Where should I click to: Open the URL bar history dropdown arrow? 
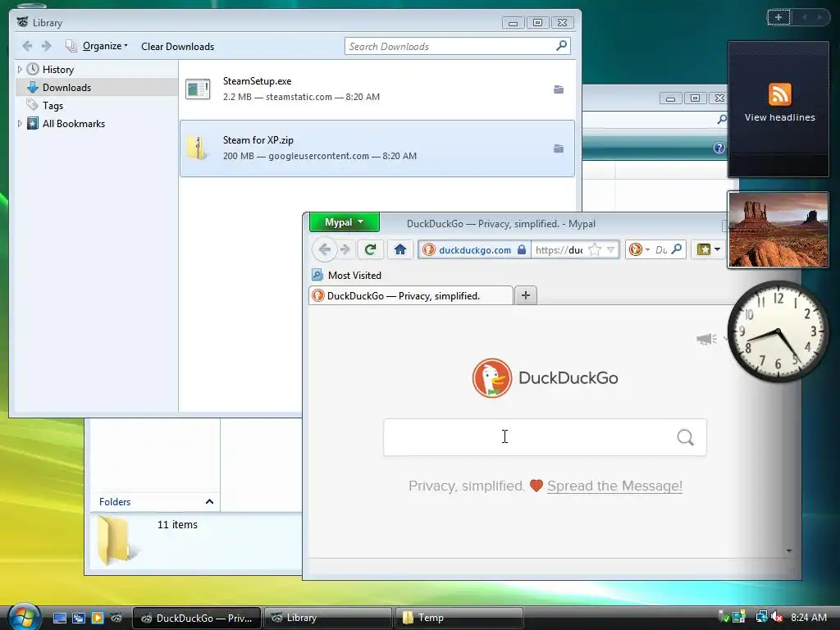610,249
